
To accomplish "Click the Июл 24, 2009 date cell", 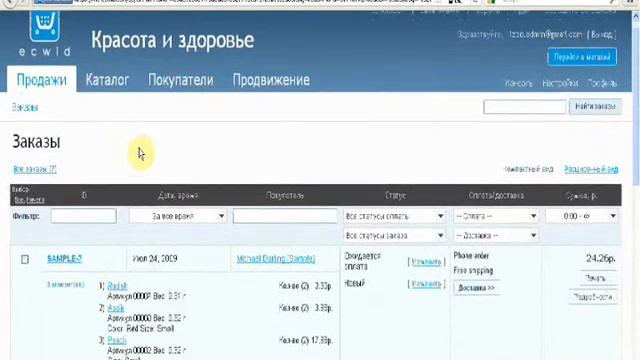I will click(x=155, y=259).
